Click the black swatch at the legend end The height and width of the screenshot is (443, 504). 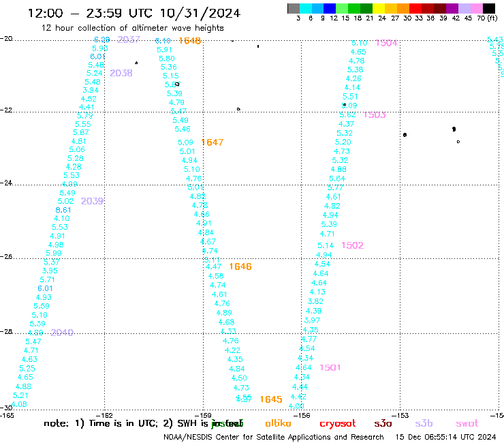point(489,8)
